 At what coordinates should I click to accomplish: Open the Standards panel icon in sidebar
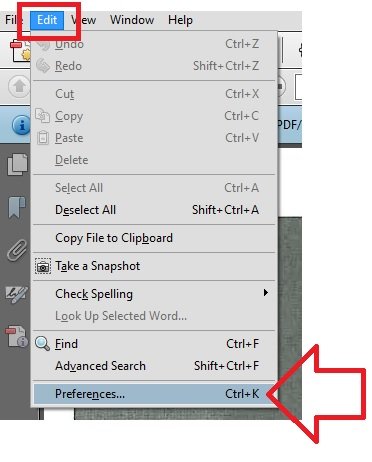17,336
